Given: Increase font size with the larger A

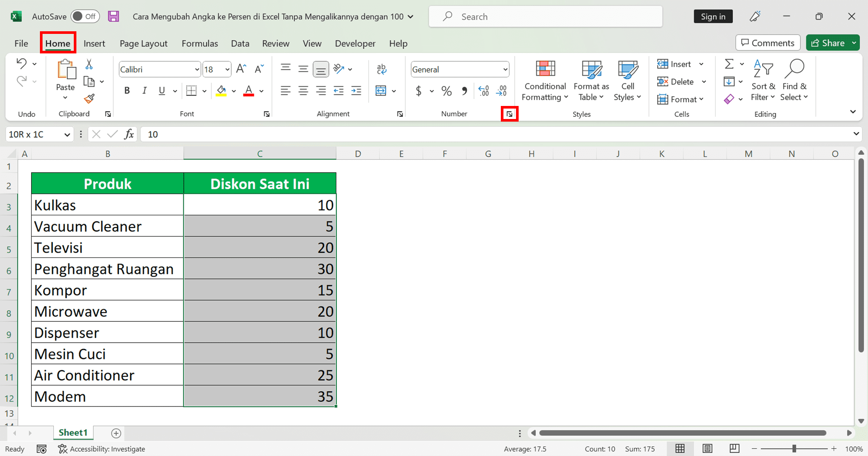Looking at the screenshot, I should pos(241,69).
